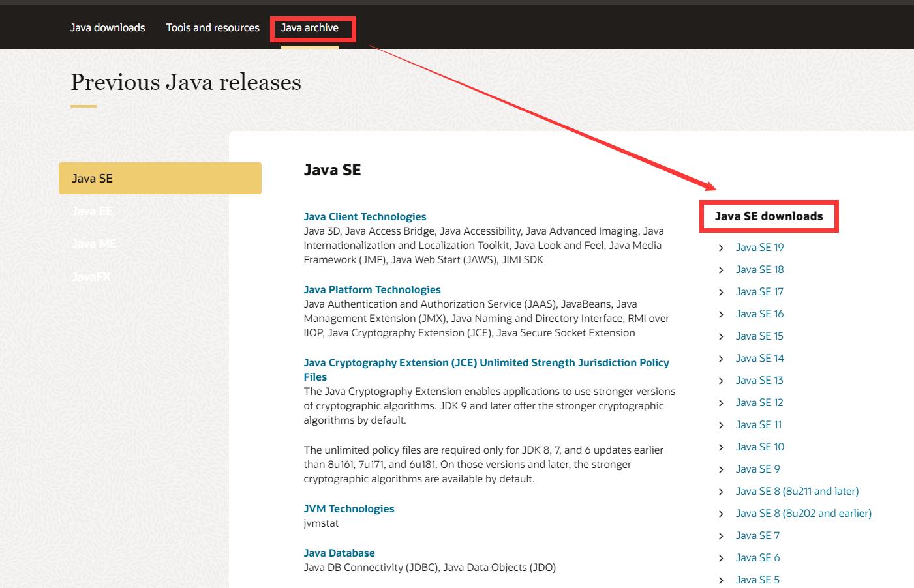Open the Java SE 7 download link

click(757, 535)
